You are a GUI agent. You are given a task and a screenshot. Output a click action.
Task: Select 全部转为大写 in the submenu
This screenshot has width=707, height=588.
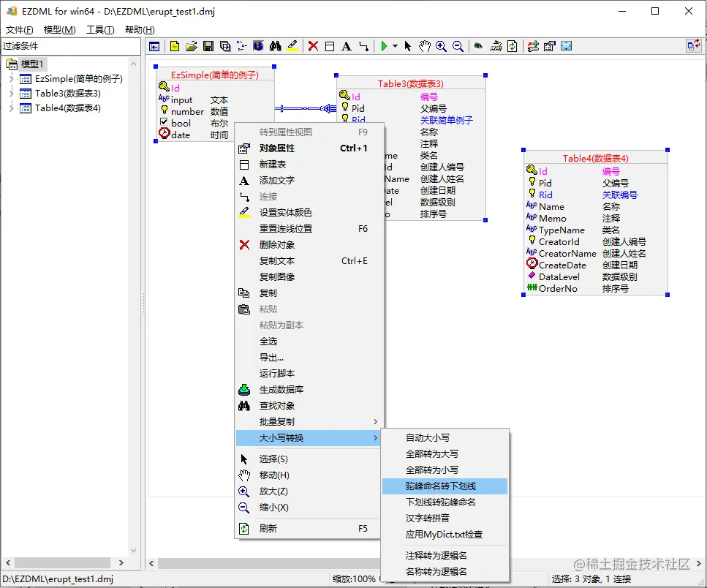point(445,454)
